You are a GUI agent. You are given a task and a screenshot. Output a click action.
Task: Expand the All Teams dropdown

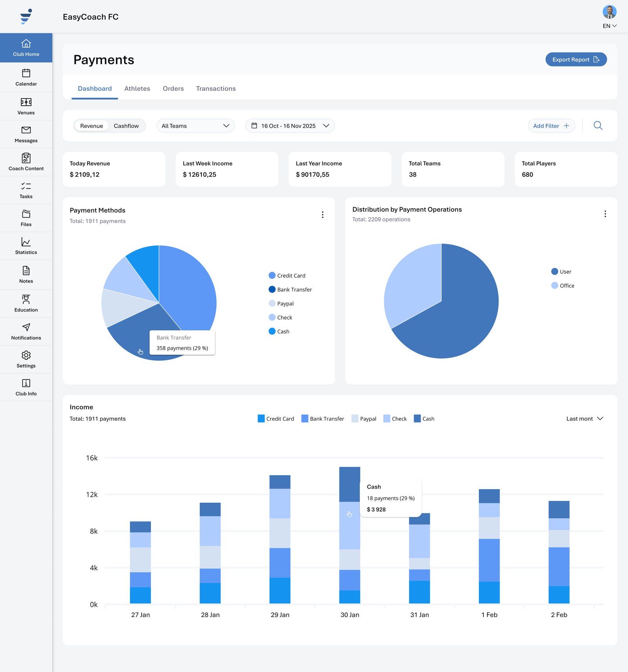[x=195, y=126]
